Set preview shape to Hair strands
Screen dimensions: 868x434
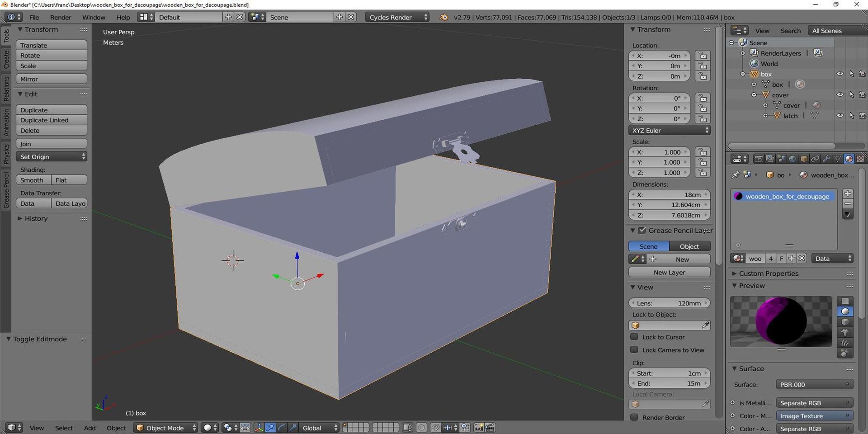[845, 343]
